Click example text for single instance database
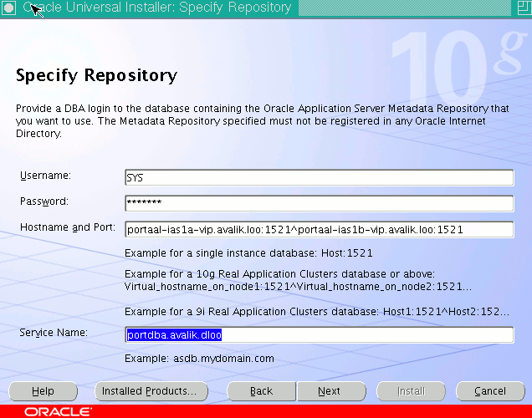 [248, 253]
